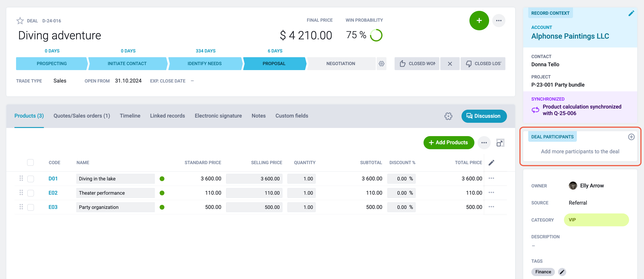Open row options for Theater performance

tap(491, 192)
